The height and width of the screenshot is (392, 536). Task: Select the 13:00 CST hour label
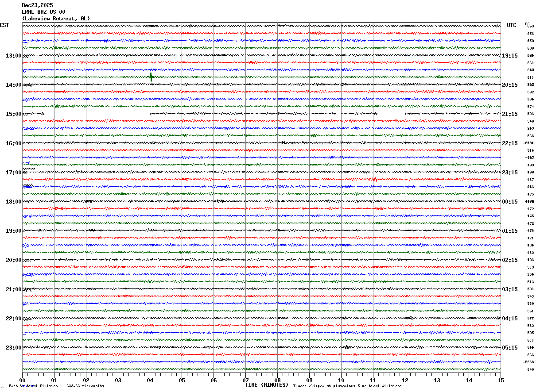point(13,56)
